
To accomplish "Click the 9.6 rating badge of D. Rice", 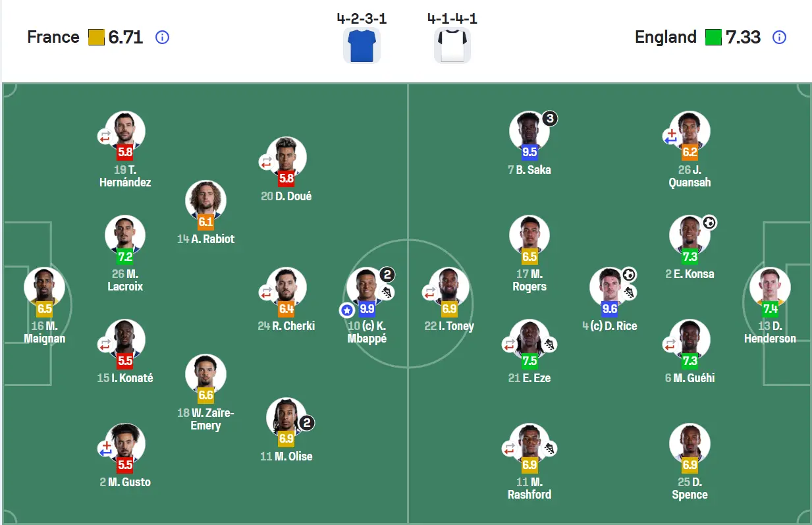I will (x=610, y=308).
